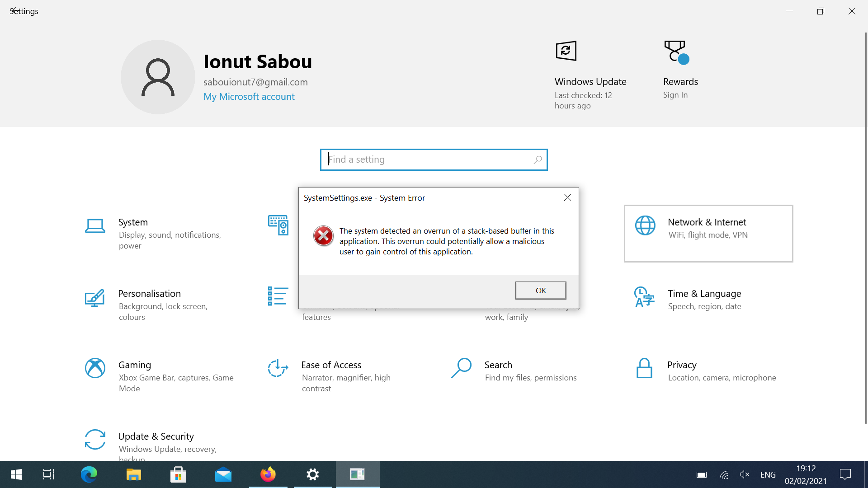Open the System settings laptop icon
Viewport: 868px width, 488px height.
click(x=95, y=225)
